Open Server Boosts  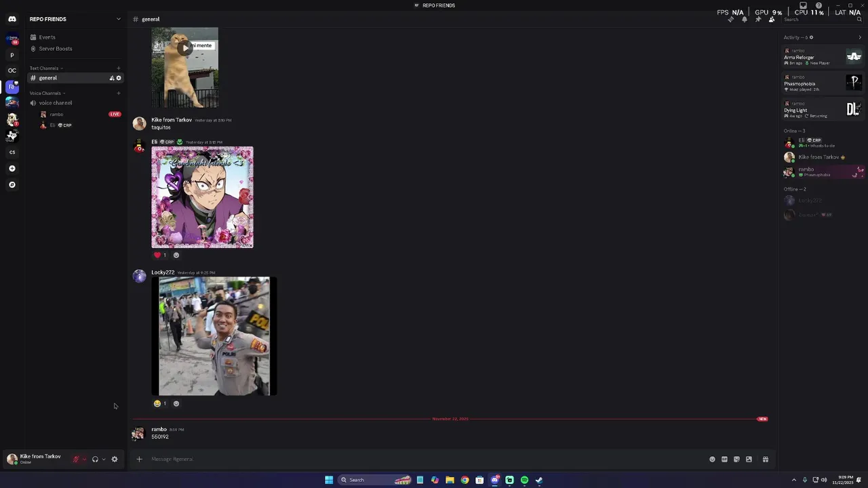pyautogui.click(x=75, y=49)
